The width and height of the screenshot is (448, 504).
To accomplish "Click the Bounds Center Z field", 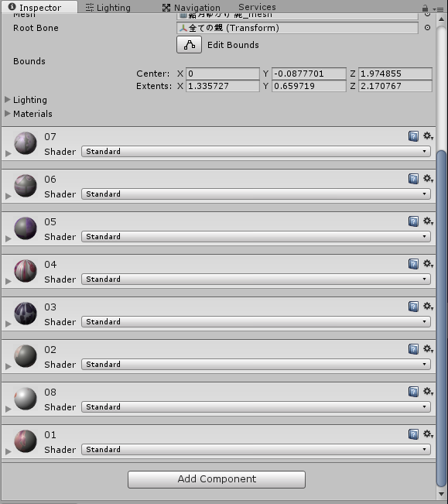I will [x=395, y=74].
